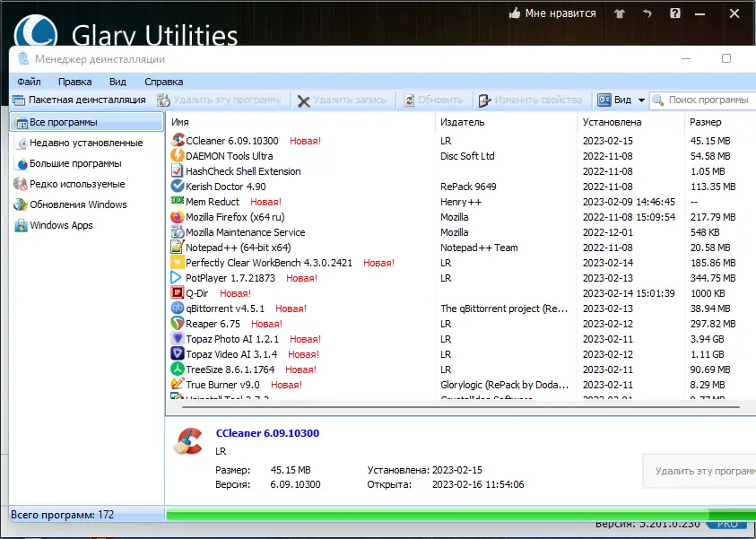Sort by the Размер column header

point(720,122)
